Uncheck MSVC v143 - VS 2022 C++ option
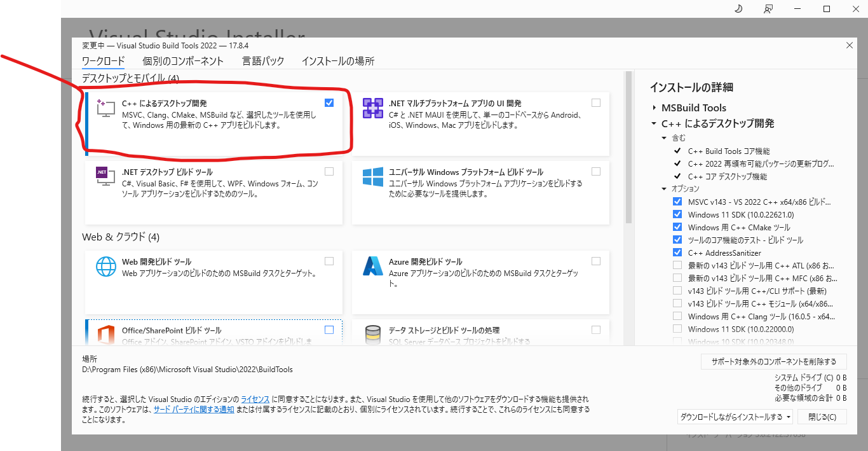Screen dimensions: 868x451 (x=677, y=202)
